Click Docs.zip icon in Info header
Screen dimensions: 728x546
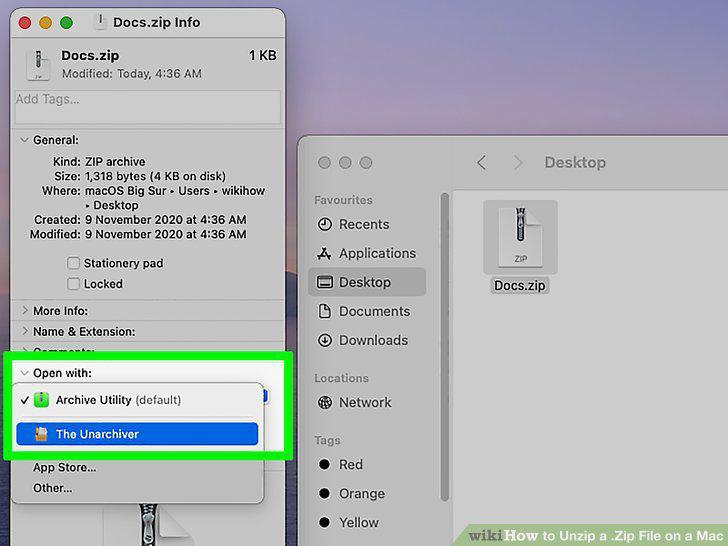39,65
